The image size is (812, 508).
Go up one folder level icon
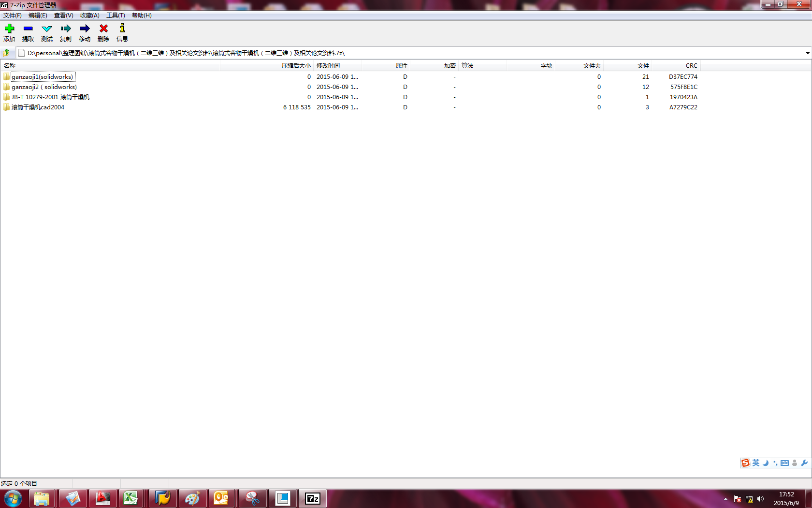click(6, 53)
